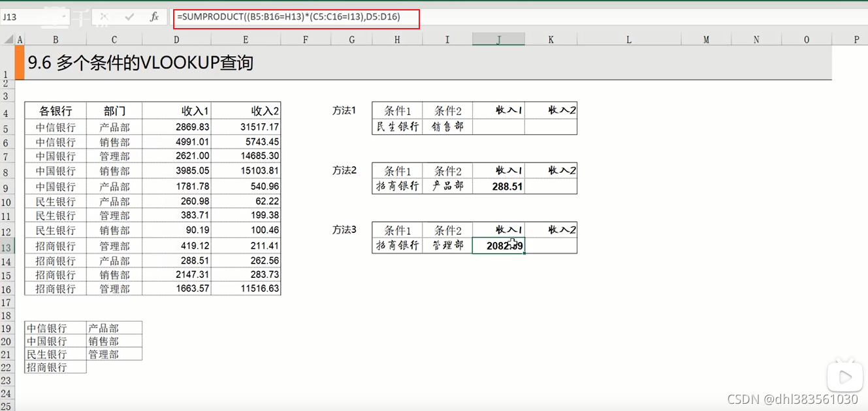Select row 5 header
The image size is (868, 411).
pos(7,129)
